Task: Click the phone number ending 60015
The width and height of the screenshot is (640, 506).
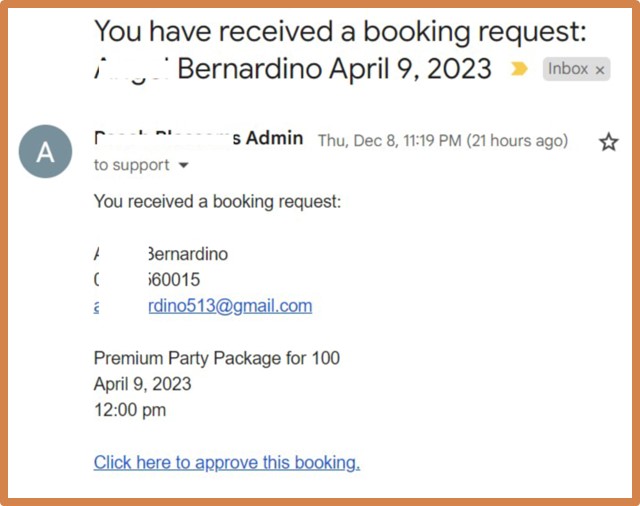Action: tap(173, 280)
